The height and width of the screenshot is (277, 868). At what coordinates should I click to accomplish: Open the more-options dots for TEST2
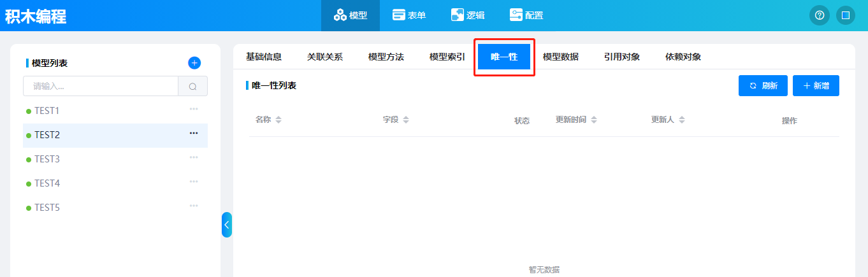194,133
